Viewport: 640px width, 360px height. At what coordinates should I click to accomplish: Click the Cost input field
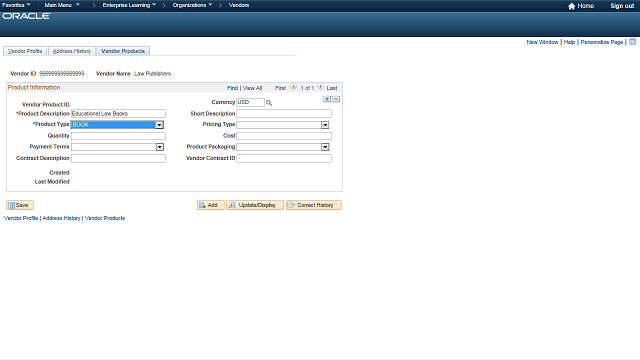pos(284,136)
